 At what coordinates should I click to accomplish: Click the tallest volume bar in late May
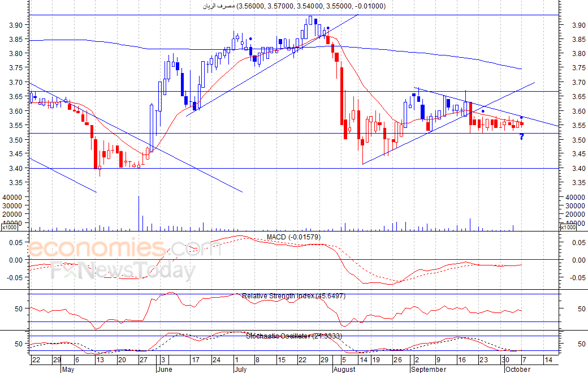(139, 213)
